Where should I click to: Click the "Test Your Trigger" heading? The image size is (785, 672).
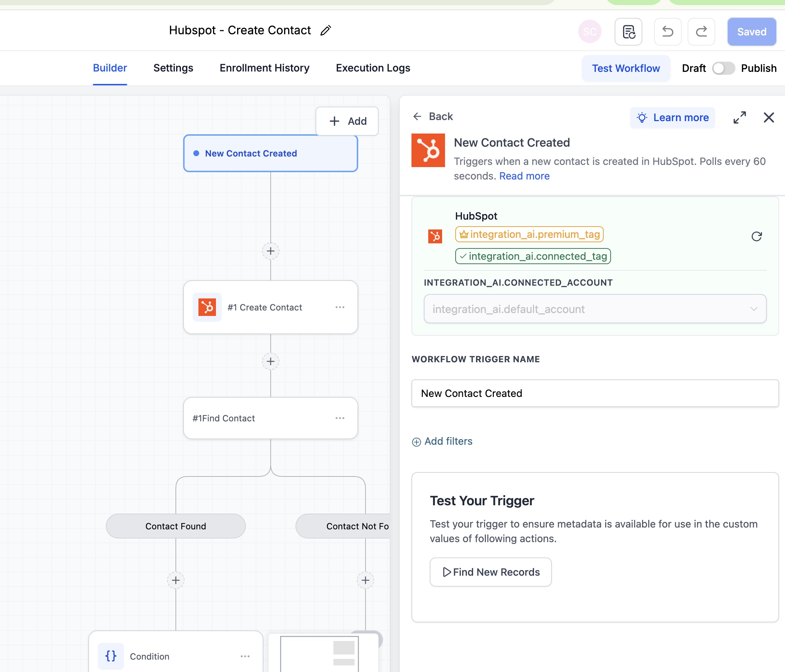482,501
